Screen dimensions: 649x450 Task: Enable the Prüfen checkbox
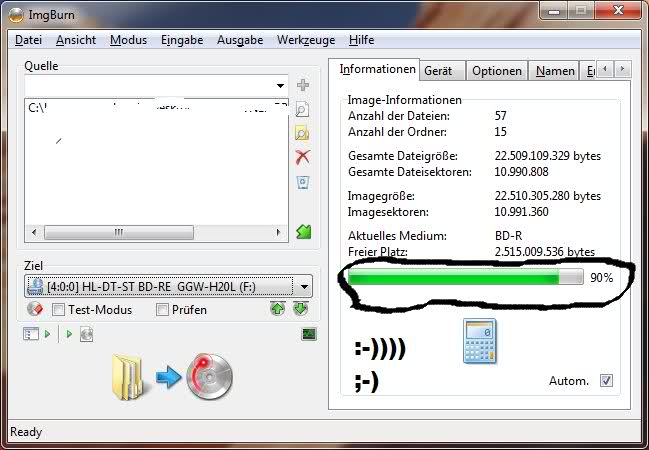tap(162, 309)
